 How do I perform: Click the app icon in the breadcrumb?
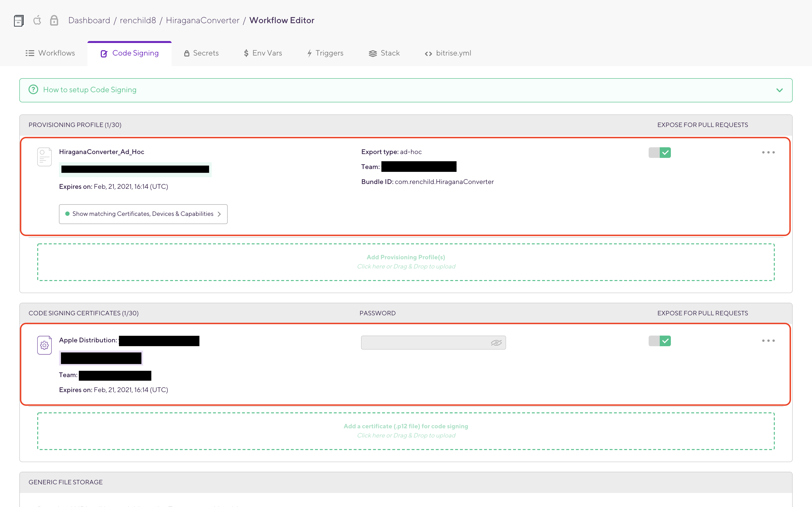(x=19, y=21)
